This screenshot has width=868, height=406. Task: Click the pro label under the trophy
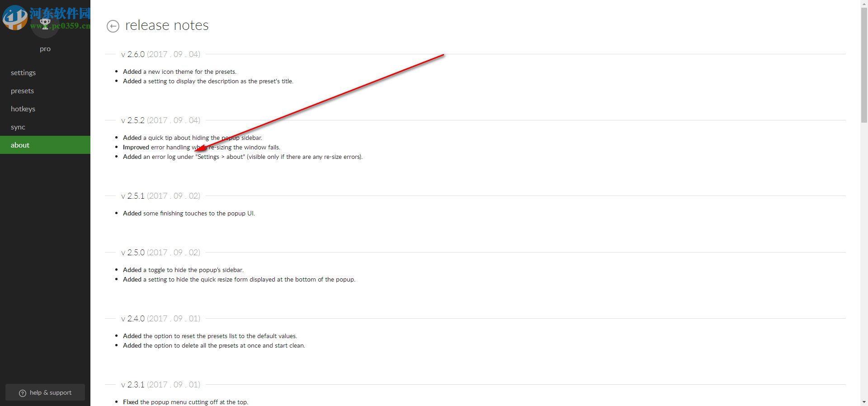pyautogui.click(x=45, y=49)
